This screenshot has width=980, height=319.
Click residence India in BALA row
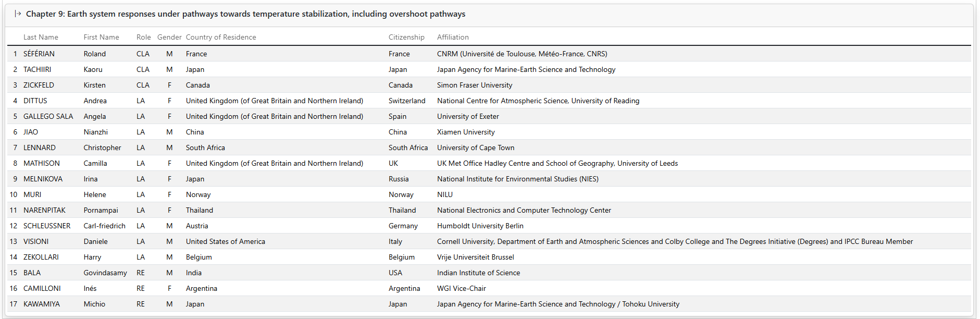[x=194, y=273]
